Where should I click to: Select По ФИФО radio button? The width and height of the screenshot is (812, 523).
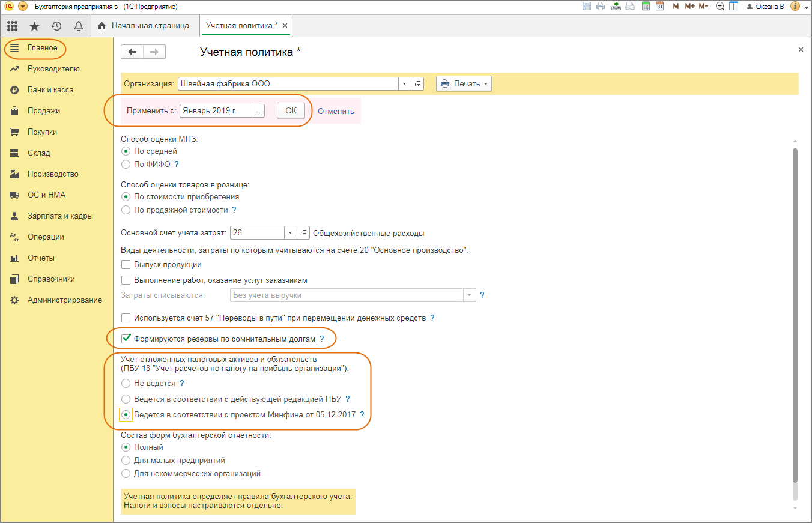[126, 164]
